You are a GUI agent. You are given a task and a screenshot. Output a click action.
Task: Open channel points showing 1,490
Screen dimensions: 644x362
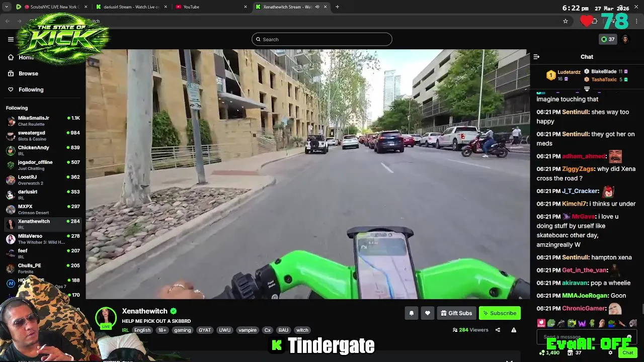click(x=549, y=353)
